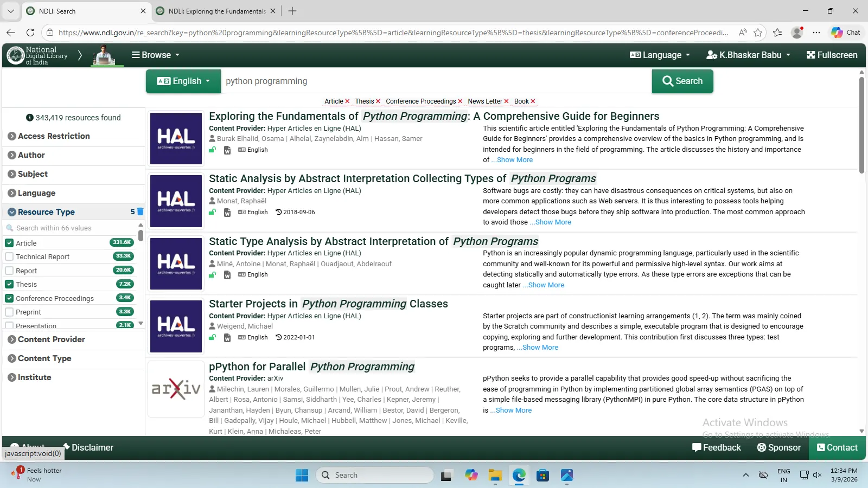Open the English search language dropdown
The image size is (868, 488).
click(183, 81)
